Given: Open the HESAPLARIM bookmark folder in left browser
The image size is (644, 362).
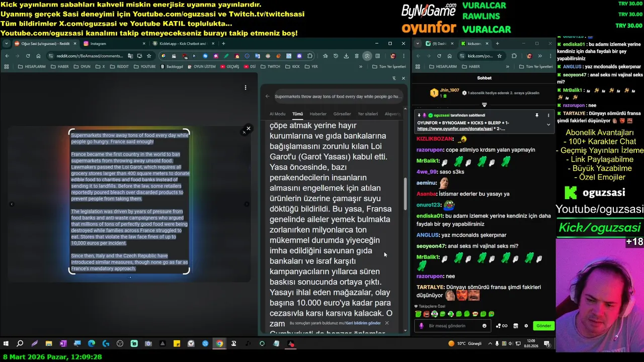Looking at the screenshot, I should click(x=31, y=66).
